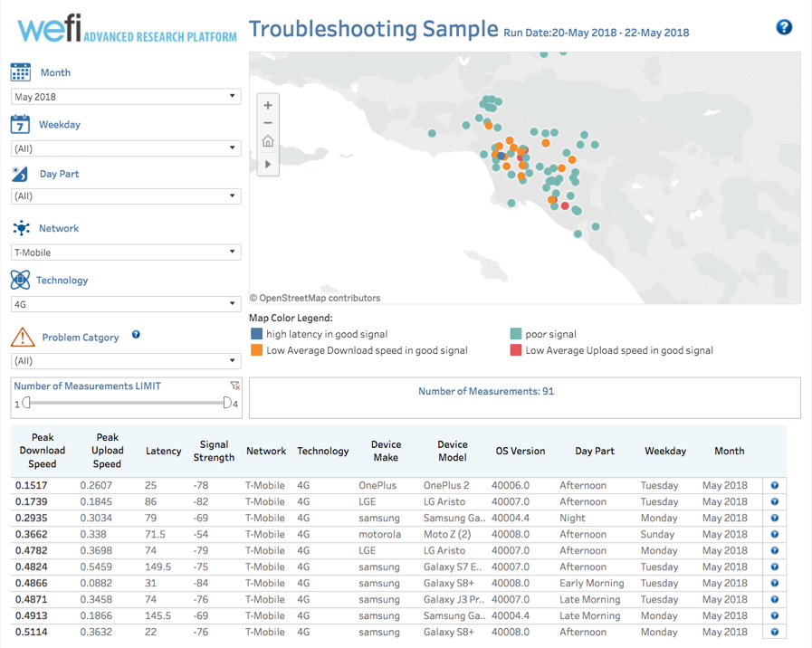Screen dimensions: 812x648
Task: Sort by Peak Upload Speed column header
Action: coord(107,451)
